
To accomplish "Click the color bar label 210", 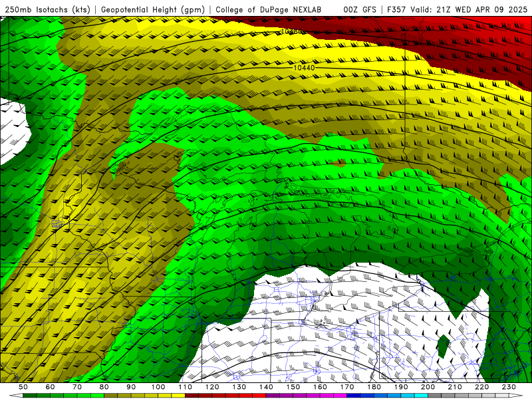I will (x=455, y=387).
